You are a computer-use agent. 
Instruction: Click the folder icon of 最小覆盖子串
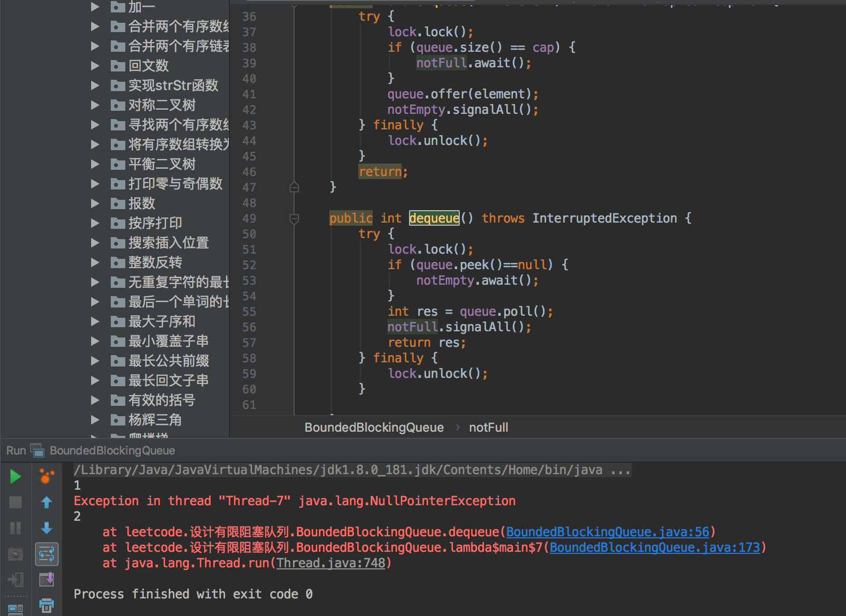click(118, 341)
